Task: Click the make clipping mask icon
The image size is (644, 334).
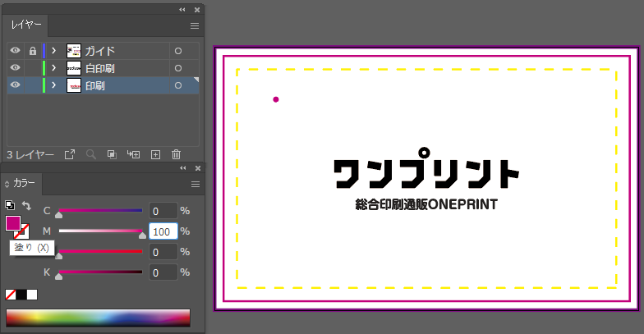Action: pos(113,154)
